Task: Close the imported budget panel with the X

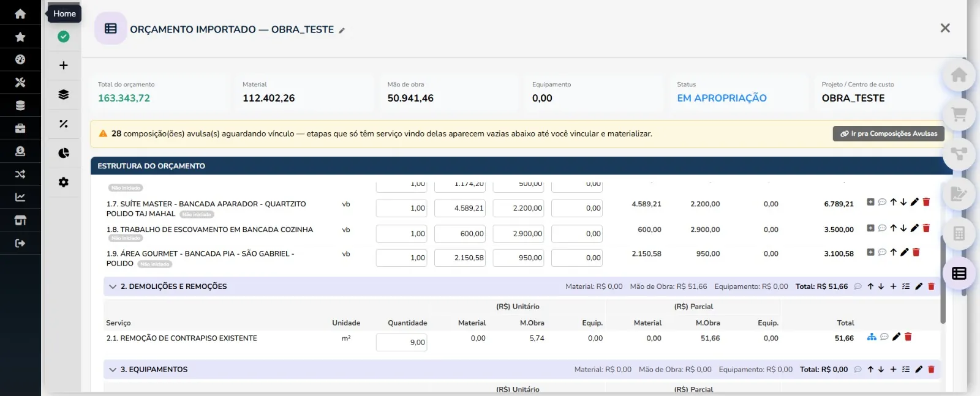Action: tap(945, 28)
